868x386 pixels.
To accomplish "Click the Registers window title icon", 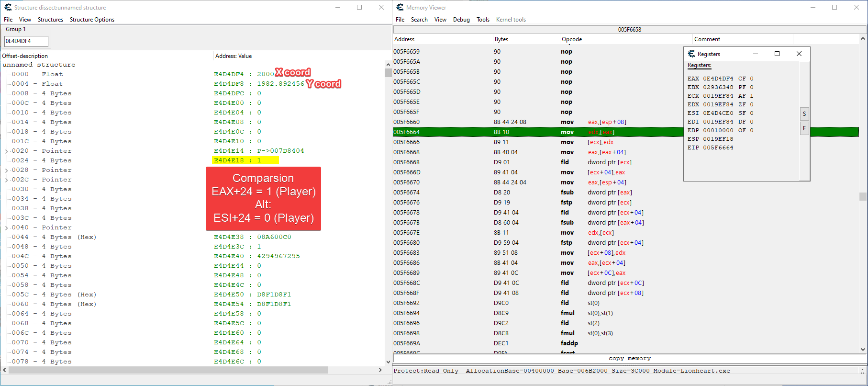I will tap(691, 54).
